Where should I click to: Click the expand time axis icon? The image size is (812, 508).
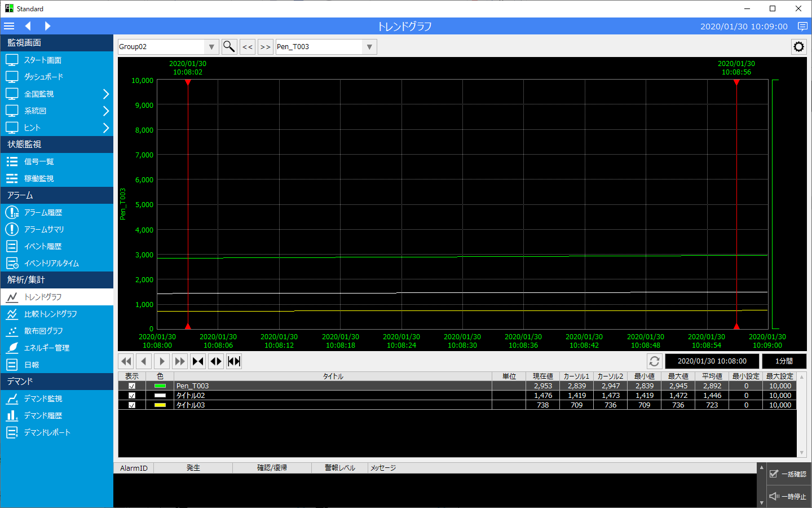(216, 361)
